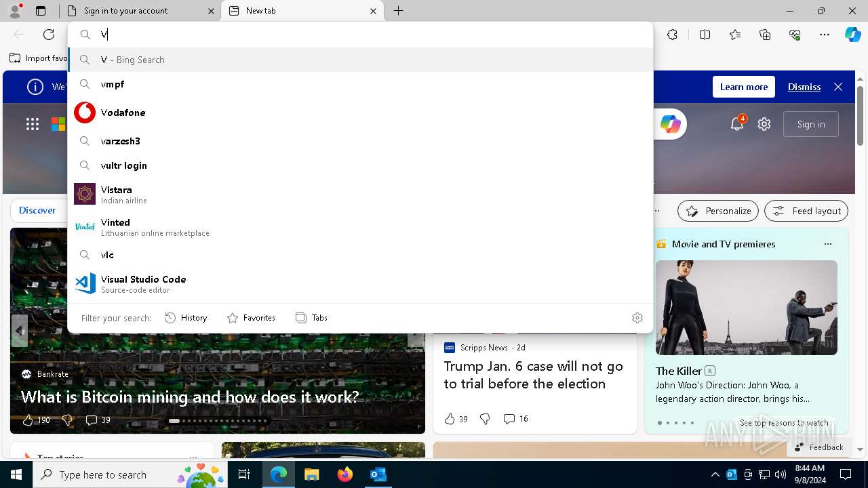Select the Vistara Indian airline suggestion
The height and width of the screenshot is (488, 868).
tap(360, 195)
